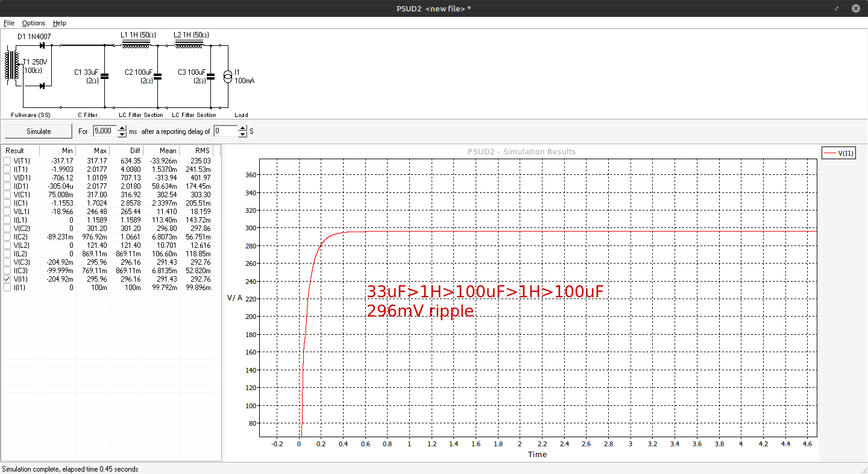
Task: Decrease simulation duration with down arrow
Action: click(122, 134)
